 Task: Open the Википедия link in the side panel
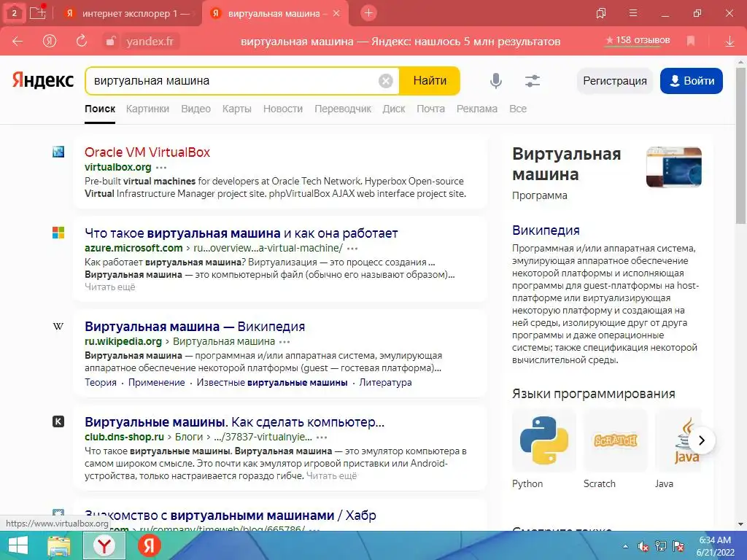pyautogui.click(x=546, y=230)
